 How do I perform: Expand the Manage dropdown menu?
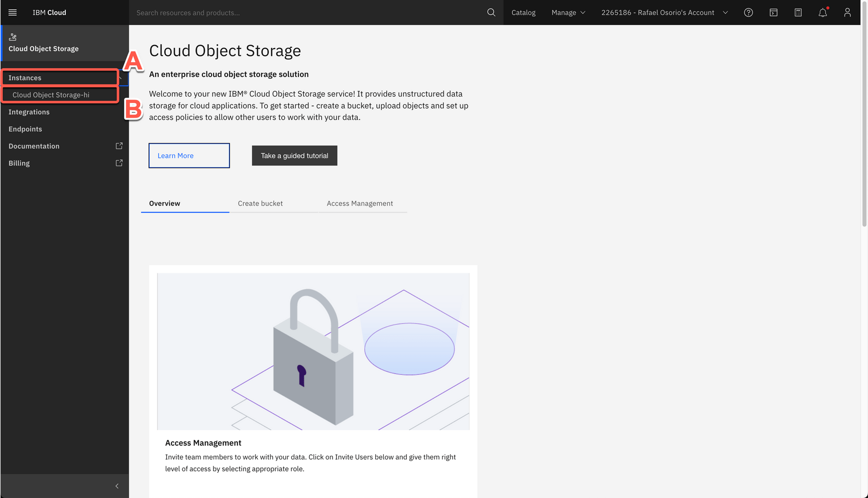tap(568, 13)
